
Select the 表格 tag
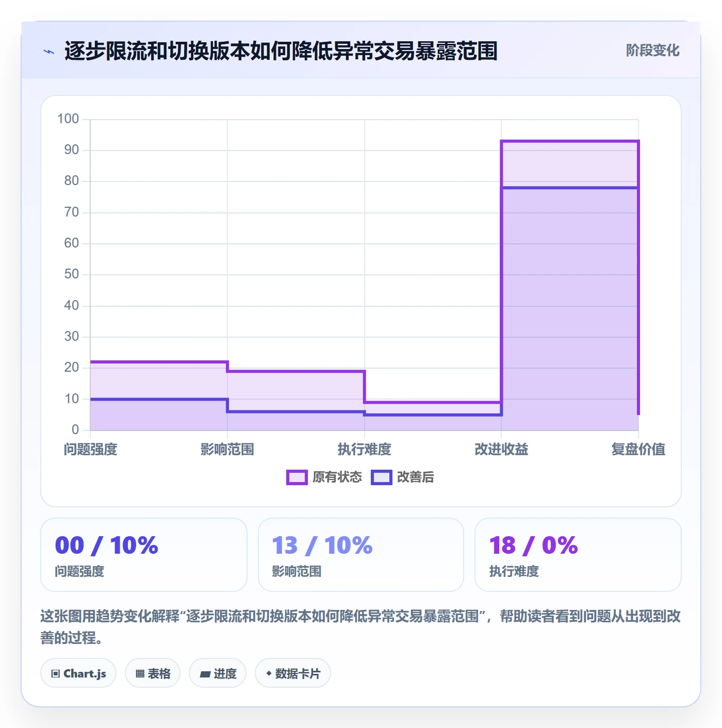coord(153,673)
